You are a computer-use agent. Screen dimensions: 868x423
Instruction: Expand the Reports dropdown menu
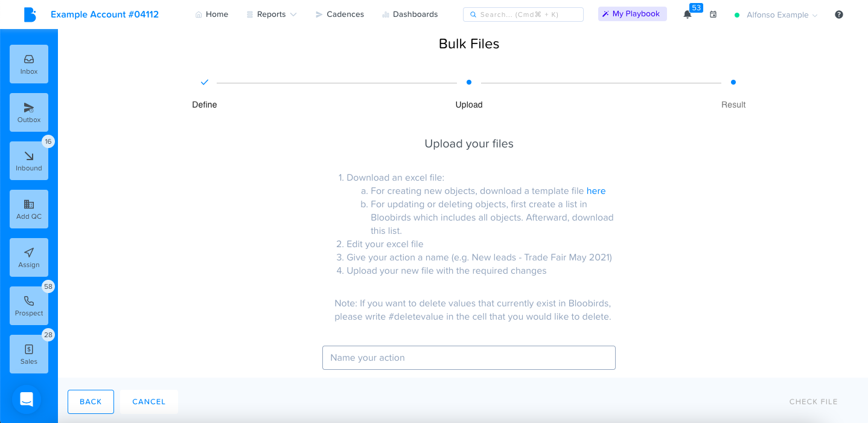pyautogui.click(x=272, y=15)
